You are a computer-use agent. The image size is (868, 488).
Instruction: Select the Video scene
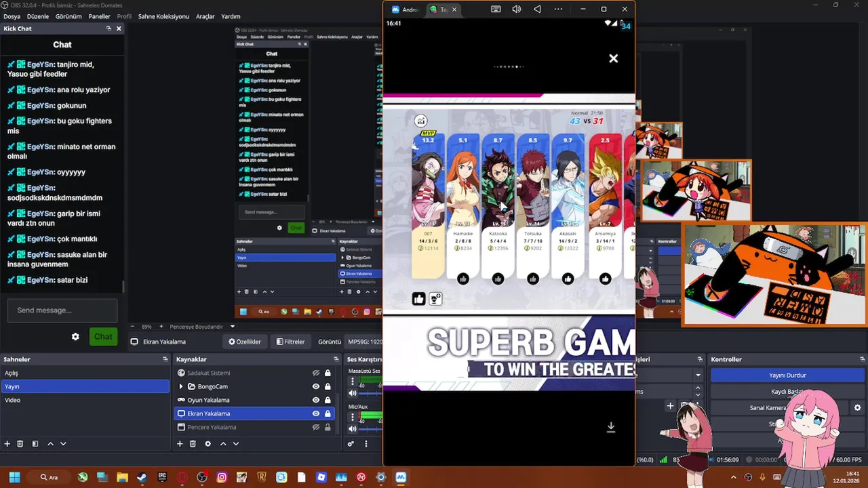pos(85,400)
